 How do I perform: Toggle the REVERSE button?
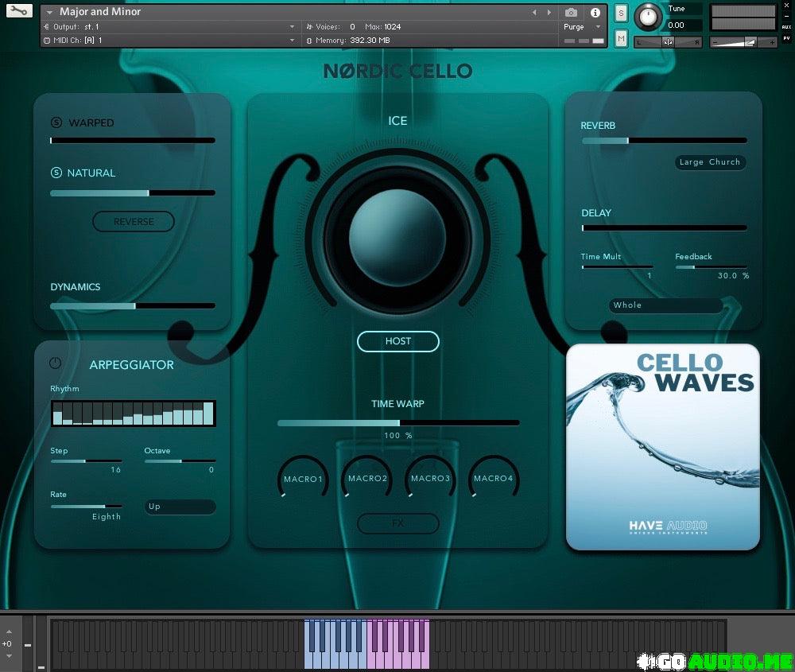tap(134, 222)
